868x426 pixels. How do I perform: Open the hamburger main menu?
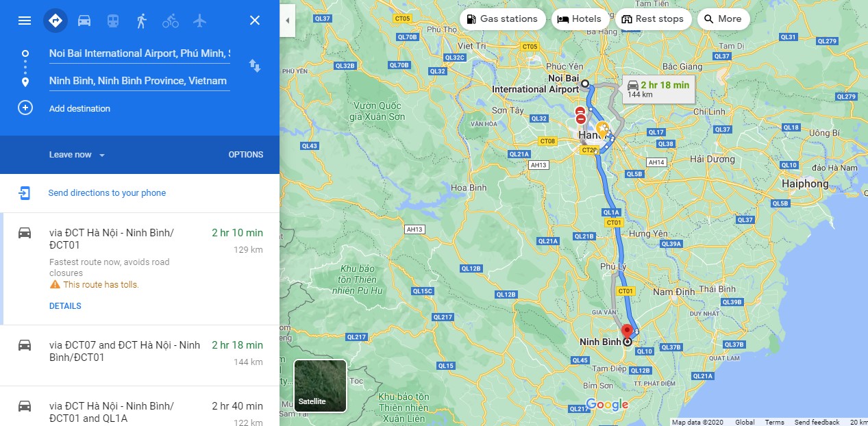pos(25,21)
